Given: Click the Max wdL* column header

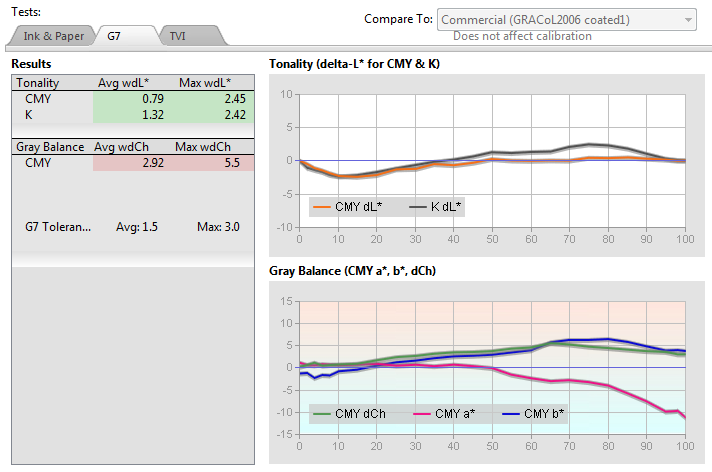Looking at the screenshot, I should [x=205, y=83].
